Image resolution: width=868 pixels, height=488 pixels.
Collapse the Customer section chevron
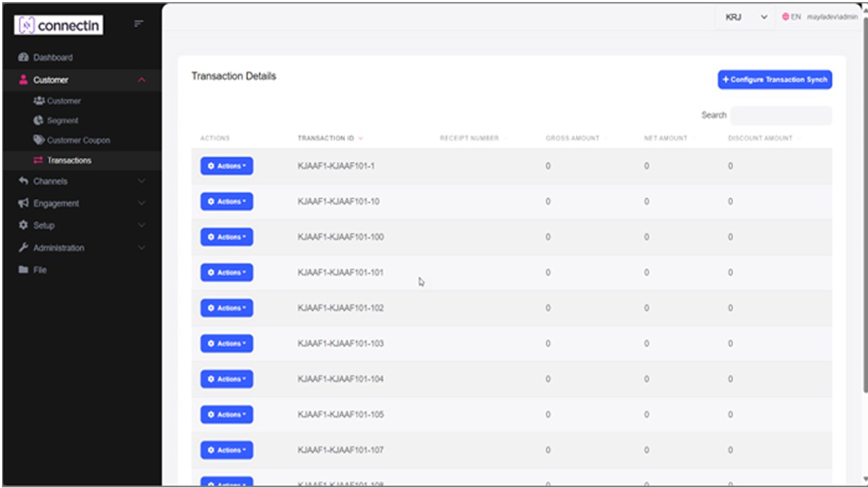(x=142, y=80)
